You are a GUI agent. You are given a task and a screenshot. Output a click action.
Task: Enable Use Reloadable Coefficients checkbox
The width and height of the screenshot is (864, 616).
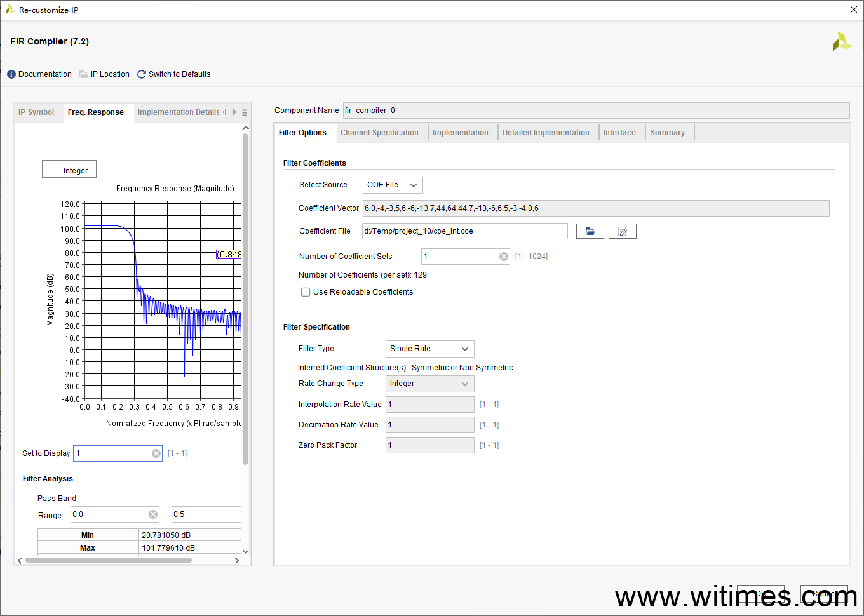pyautogui.click(x=306, y=292)
